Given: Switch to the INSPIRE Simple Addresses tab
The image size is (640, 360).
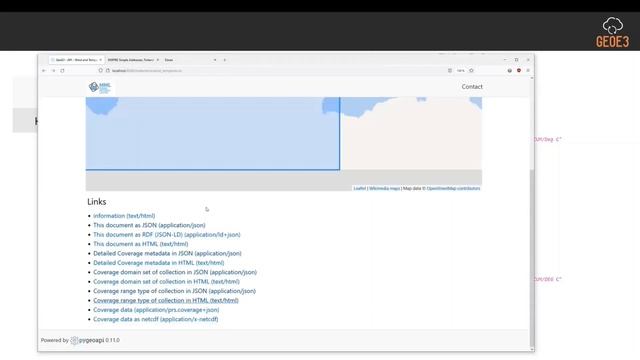Looking at the screenshot, I should coord(133,60).
